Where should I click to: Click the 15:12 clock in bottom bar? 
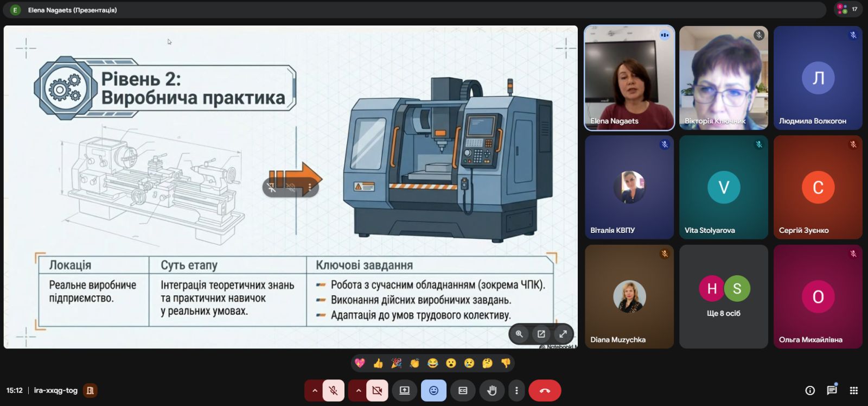tap(15, 390)
